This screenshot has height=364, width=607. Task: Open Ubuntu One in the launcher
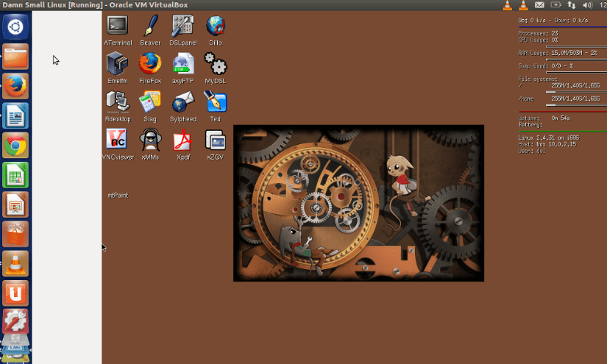[15, 293]
